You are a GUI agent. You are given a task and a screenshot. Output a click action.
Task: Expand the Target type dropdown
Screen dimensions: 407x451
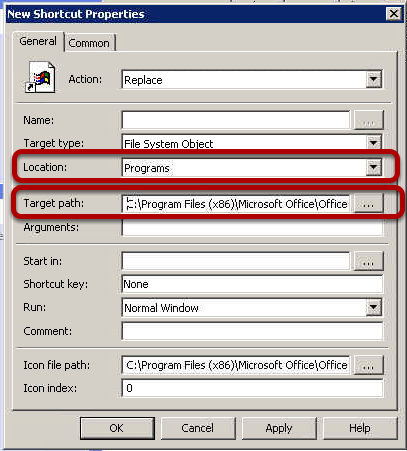click(x=252, y=142)
